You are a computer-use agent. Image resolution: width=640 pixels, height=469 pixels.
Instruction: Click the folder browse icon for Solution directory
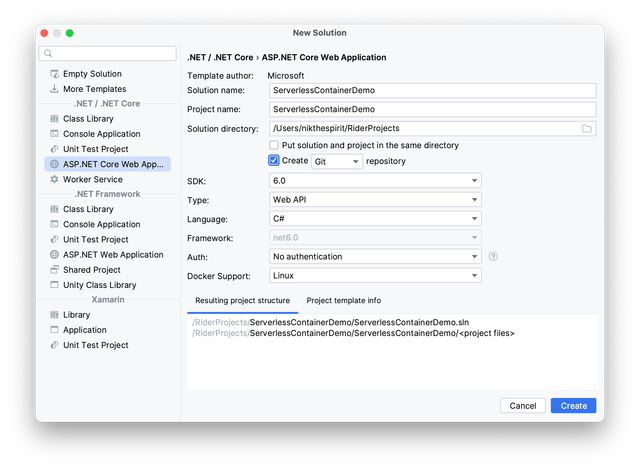tap(587, 129)
